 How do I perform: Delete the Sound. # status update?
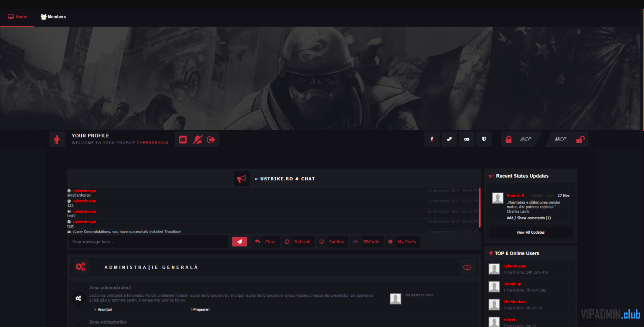point(537,195)
